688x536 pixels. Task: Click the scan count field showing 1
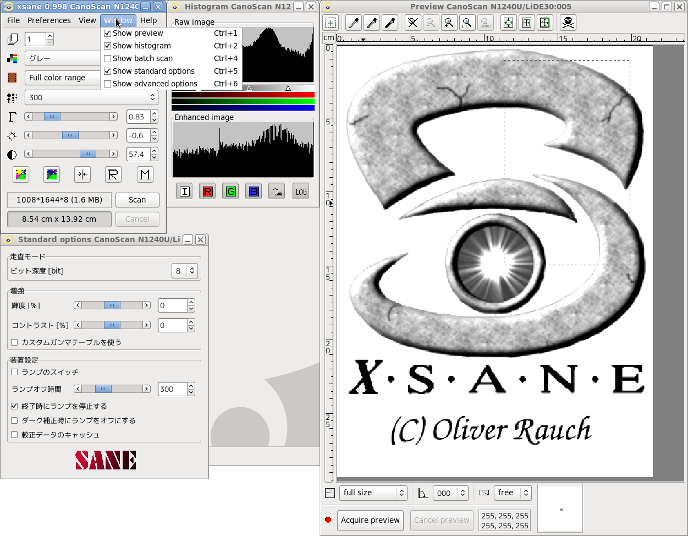coord(36,39)
